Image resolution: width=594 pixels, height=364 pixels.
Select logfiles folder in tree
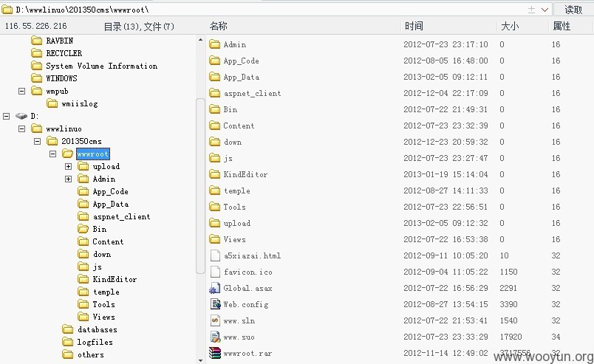point(95,342)
